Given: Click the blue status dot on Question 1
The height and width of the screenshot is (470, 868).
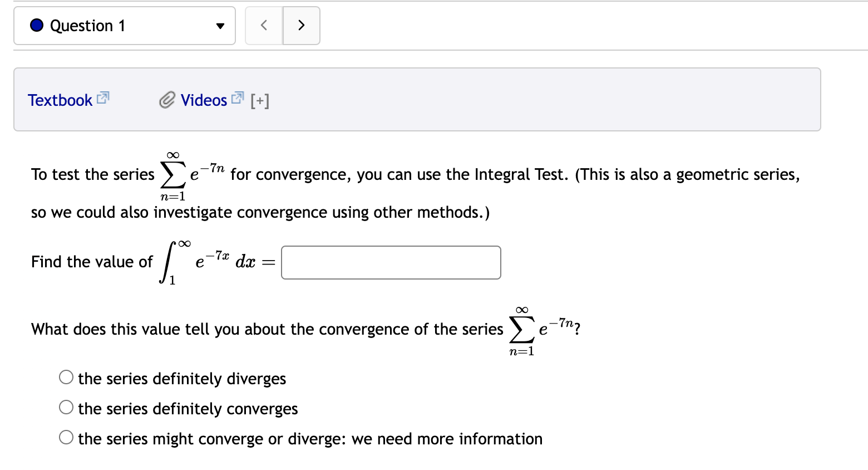Looking at the screenshot, I should pos(36,25).
